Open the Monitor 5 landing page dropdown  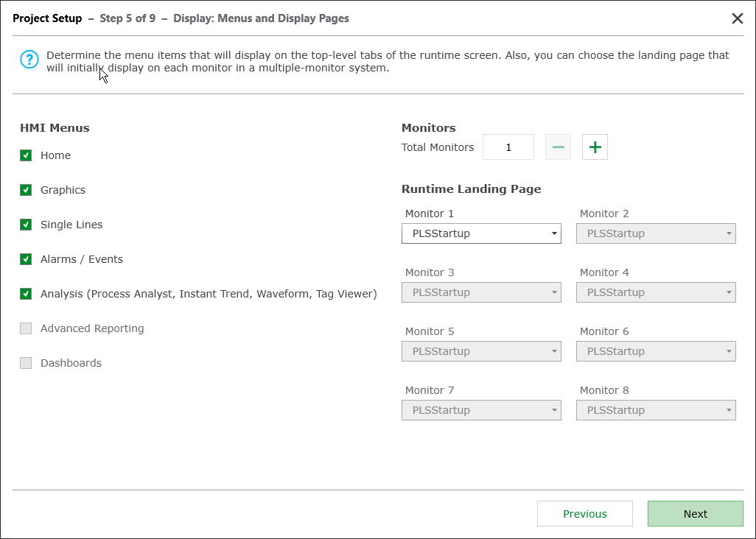pos(481,351)
